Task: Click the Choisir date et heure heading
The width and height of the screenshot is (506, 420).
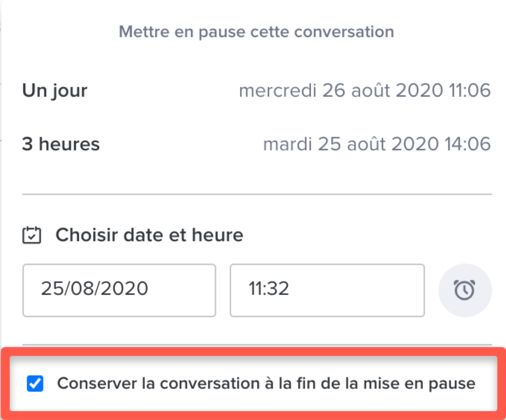Action: tap(150, 235)
